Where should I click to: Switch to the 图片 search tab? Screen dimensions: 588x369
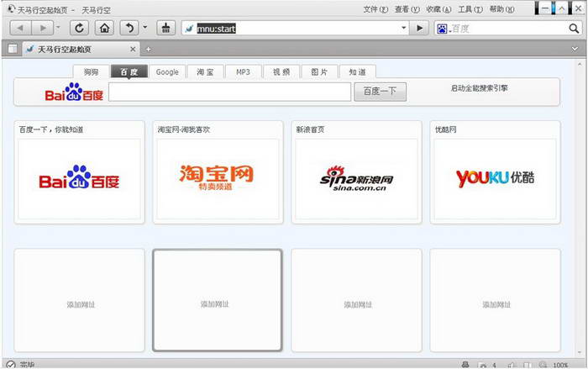[x=319, y=71]
